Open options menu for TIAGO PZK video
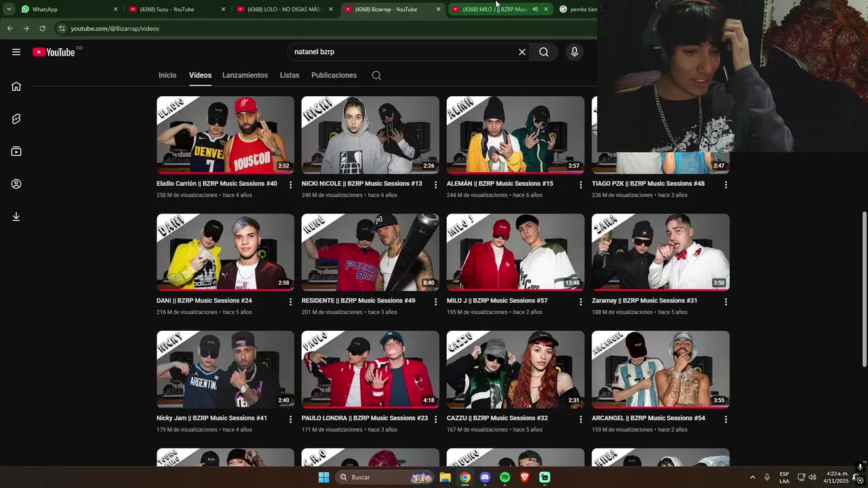868x488 pixels. (726, 184)
